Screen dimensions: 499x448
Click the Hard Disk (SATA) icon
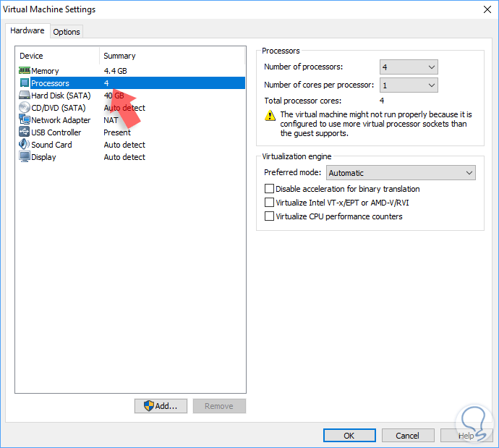pos(25,96)
